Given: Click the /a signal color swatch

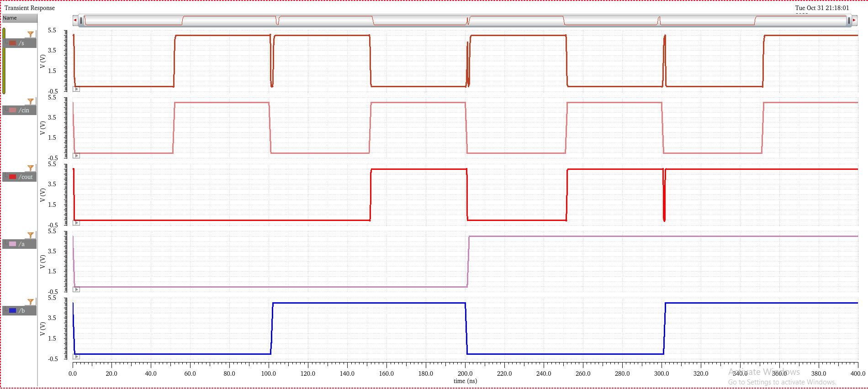Looking at the screenshot, I should (13, 244).
